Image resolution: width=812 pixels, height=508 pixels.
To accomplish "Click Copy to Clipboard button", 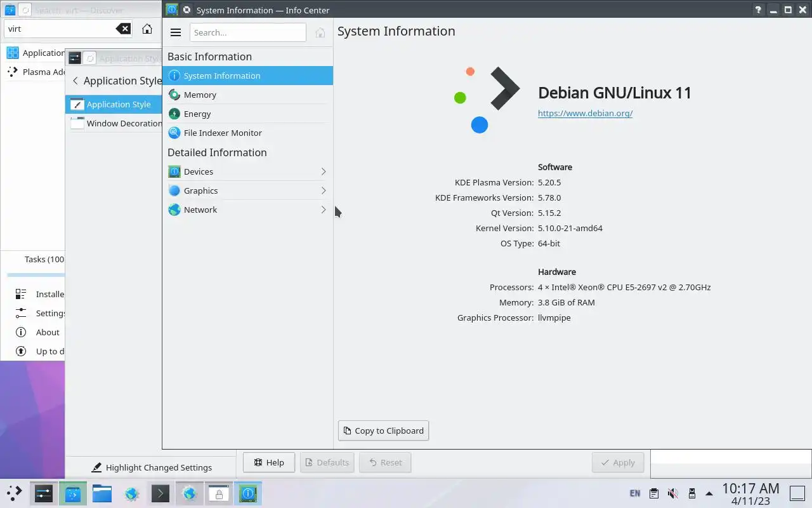I will coord(384,431).
